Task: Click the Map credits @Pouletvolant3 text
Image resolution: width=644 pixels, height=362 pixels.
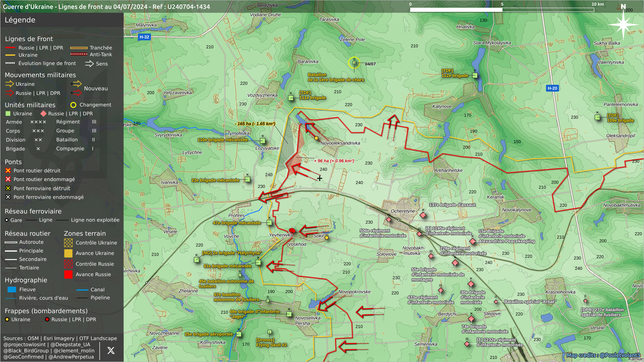Action: click(603, 355)
